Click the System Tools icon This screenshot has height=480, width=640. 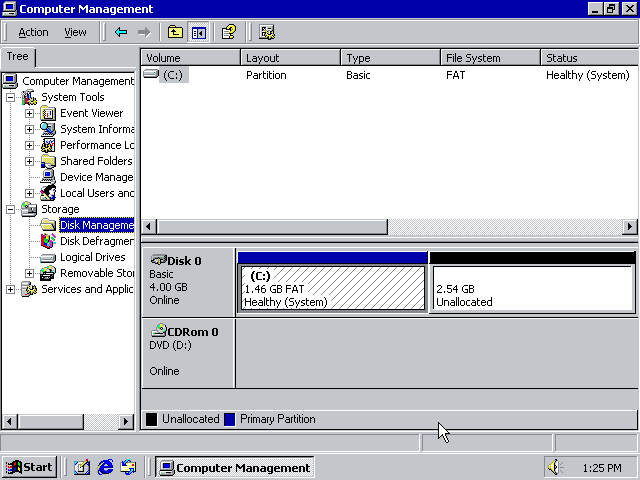click(x=29, y=97)
